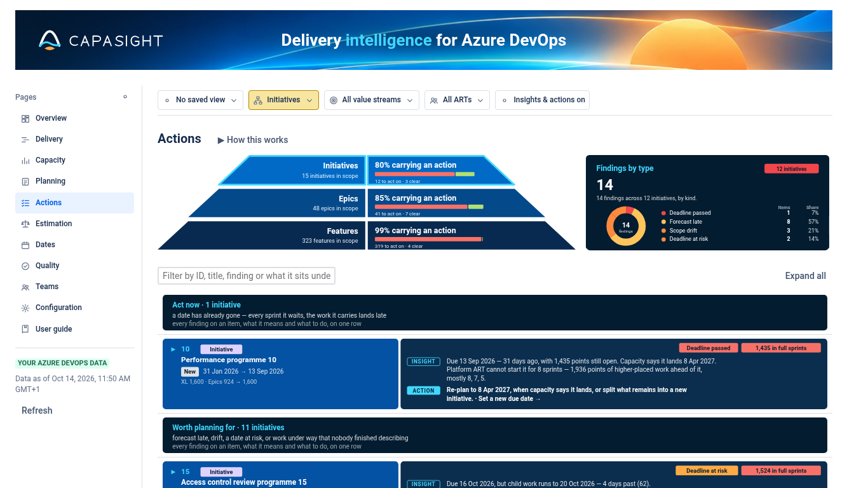This screenshot has width=868, height=488.
Task: Click the small circle icon beside Pages heading
Action: tap(125, 97)
